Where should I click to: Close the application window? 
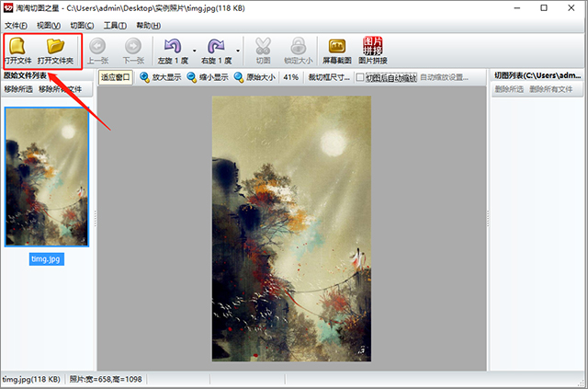coord(571,8)
